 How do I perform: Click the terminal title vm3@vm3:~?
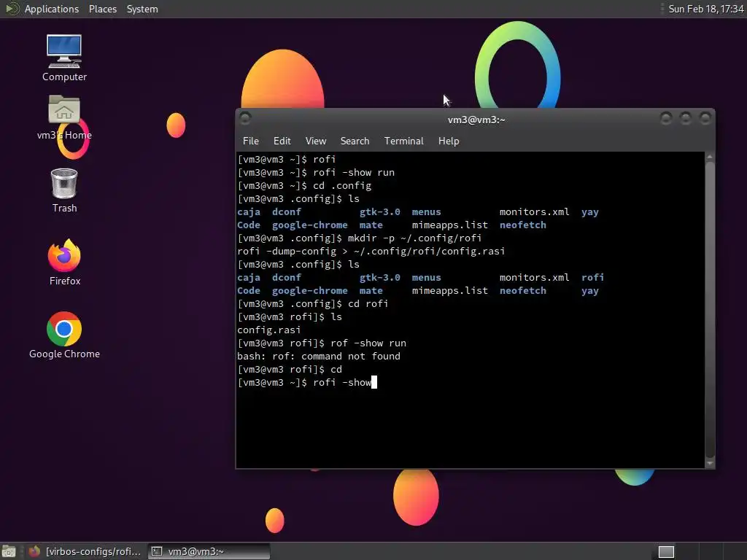click(x=476, y=120)
